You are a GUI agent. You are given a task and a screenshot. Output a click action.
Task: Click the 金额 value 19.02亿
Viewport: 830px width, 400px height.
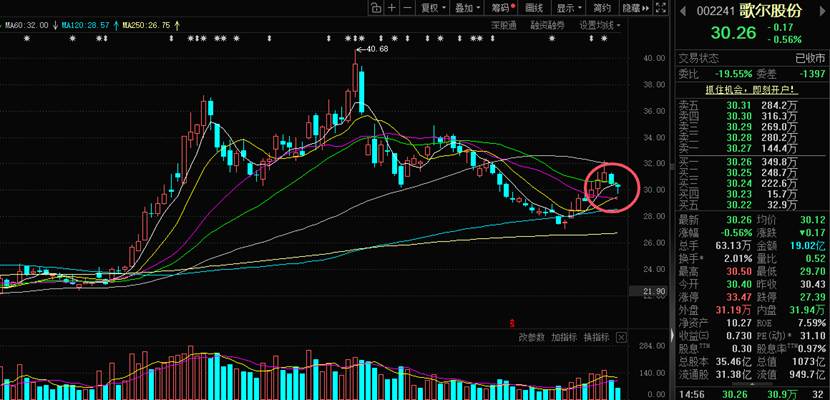[808, 246]
